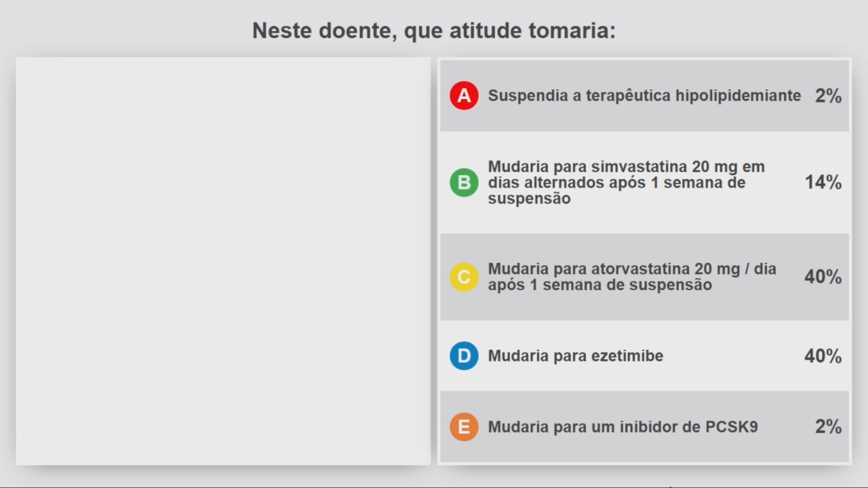
Task: Click the empty left panel area
Action: (x=223, y=261)
